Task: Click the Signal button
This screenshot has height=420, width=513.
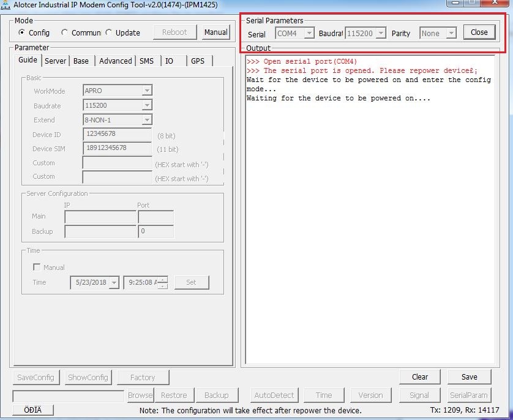Action: (x=419, y=395)
